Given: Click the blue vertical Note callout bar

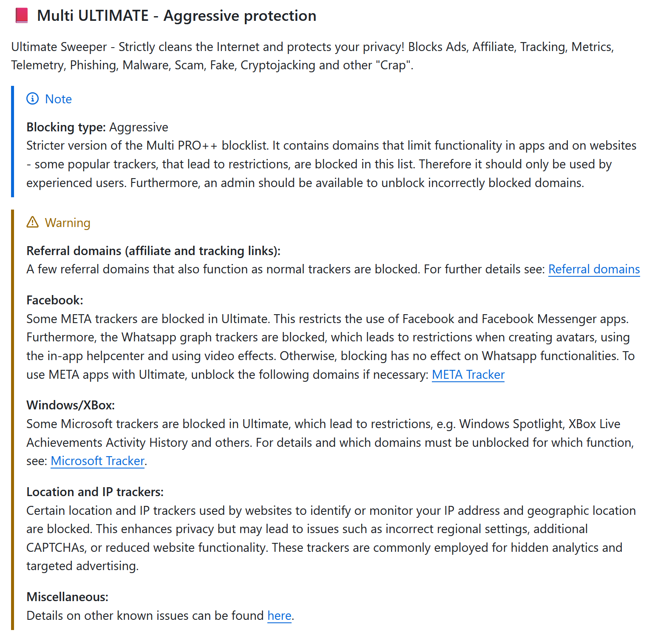Looking at the screenshot, I should pyautogui.click(x=12, y=142).
